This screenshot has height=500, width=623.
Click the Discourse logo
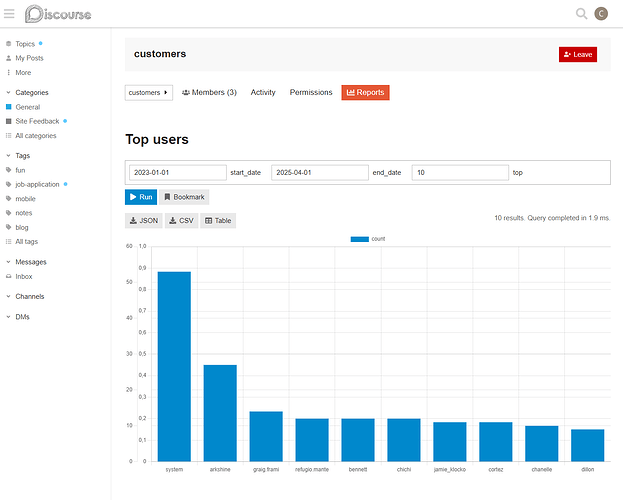pyautogui.click(x=58, y=14)
